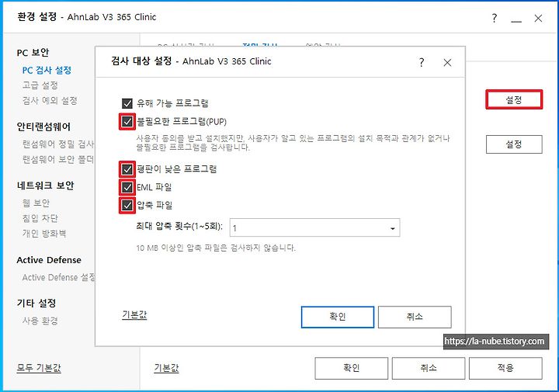
Task: Click 적용 in 환경 설정 window
Action: tap(505, 368)
